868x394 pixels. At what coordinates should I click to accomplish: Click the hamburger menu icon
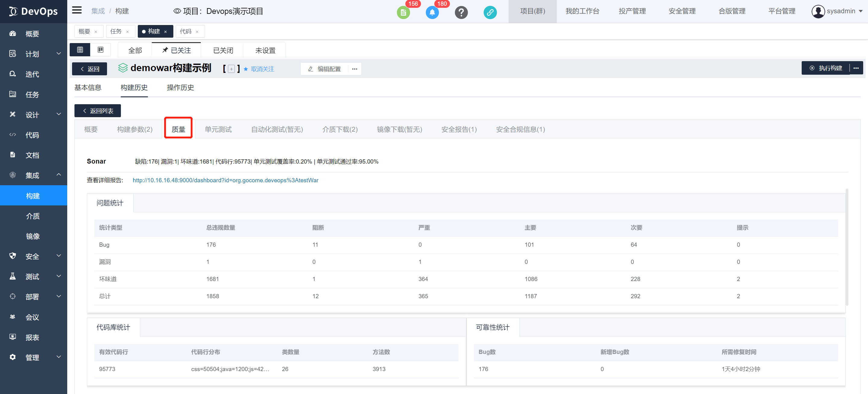coord(77,10)
